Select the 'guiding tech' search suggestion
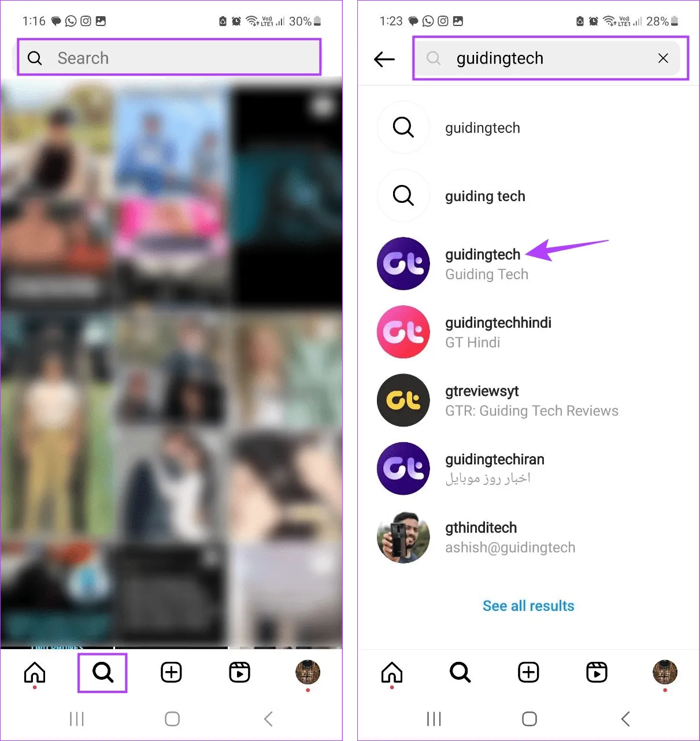 (x=484, y=196)
